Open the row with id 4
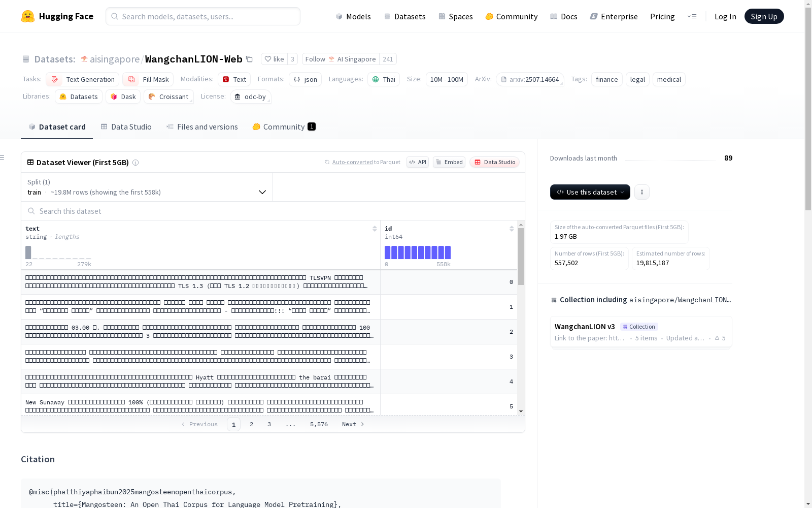Viewport: 812px width, 508px height. (269, 382)
